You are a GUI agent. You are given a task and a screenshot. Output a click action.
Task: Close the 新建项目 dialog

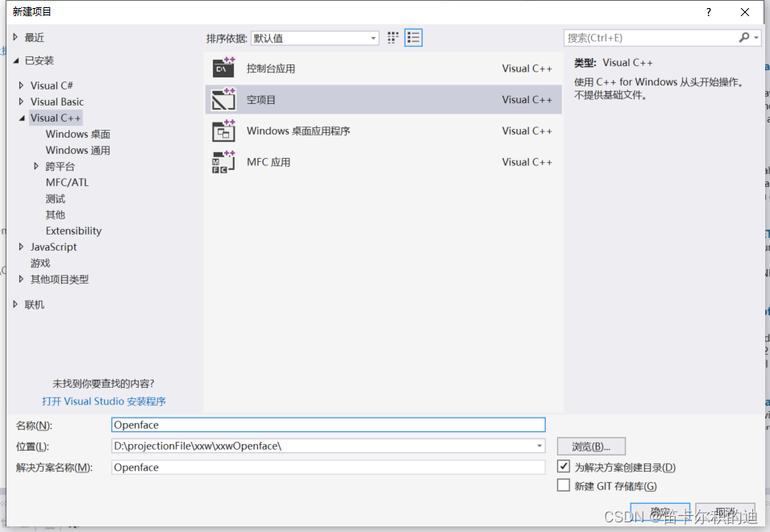click(744, 12)
